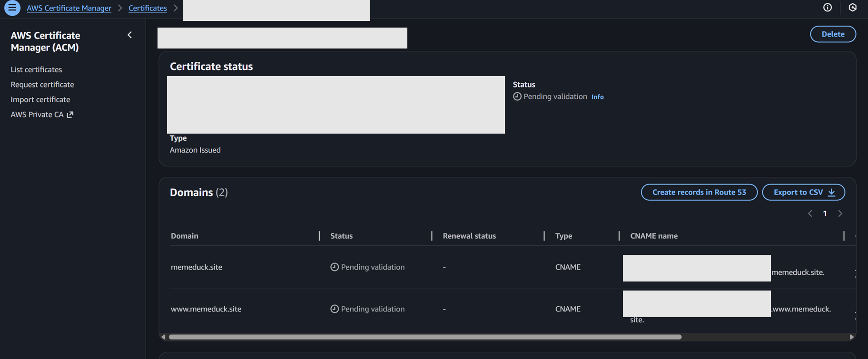
Task: Go to previous page of domains
Action: coord(810,213)
